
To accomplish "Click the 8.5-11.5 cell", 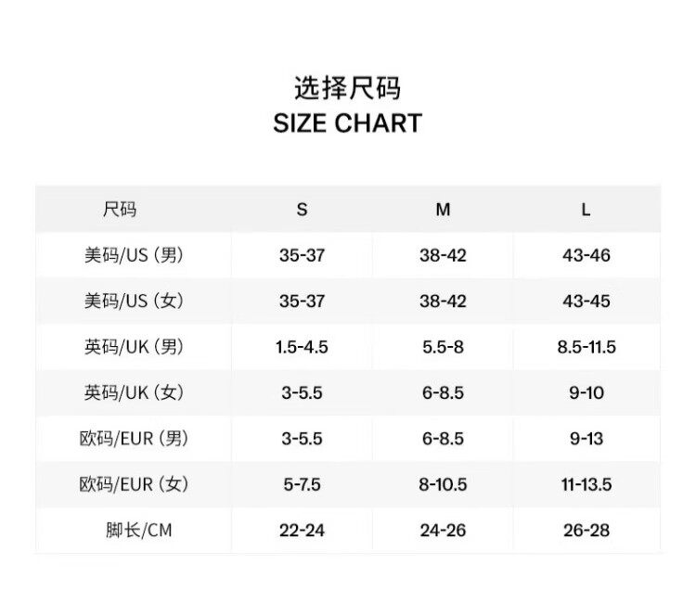I will pyautogui.click(x=586, y=347).
